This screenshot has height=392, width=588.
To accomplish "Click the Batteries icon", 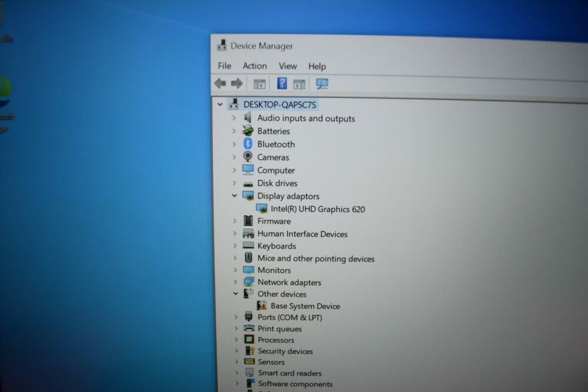I will [248, 131].
